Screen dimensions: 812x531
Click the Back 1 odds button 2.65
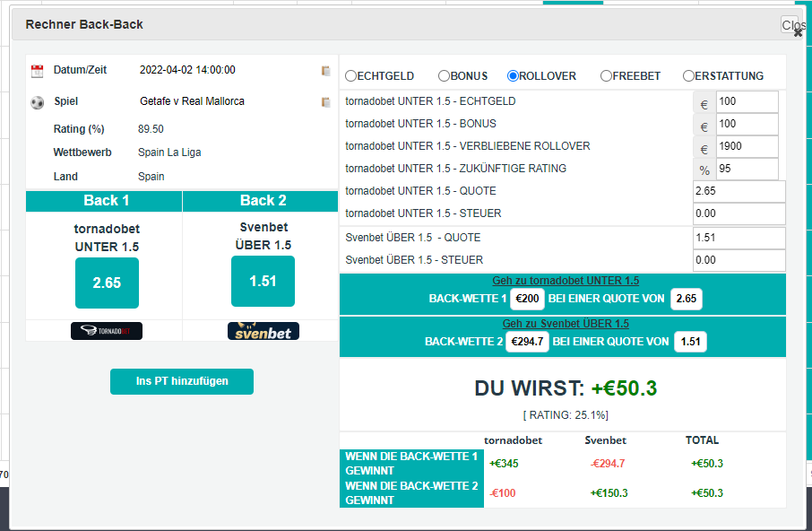tap(107, 283)
